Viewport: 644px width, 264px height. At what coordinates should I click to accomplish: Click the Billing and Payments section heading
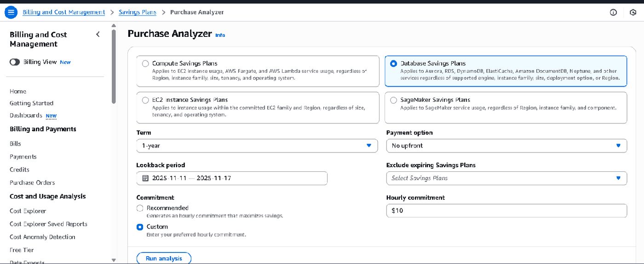click(x=43, y=129)
